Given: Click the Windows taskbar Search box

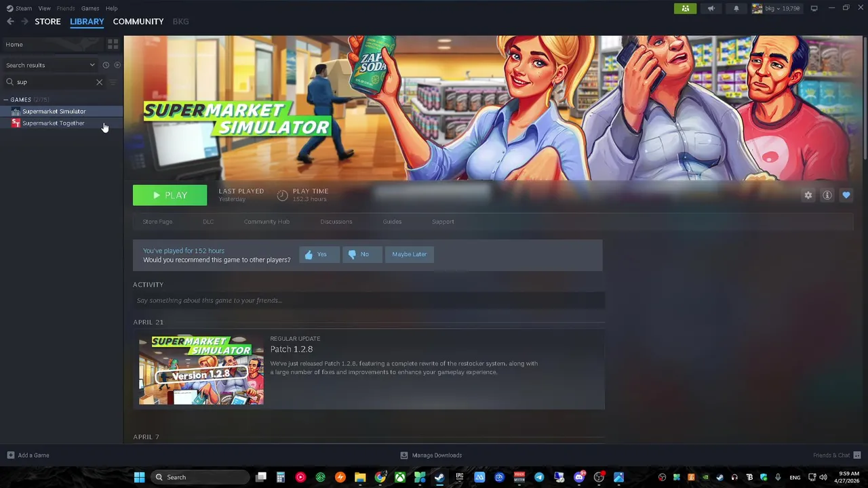Looking at the screenshot, I should tap(199, 477).
